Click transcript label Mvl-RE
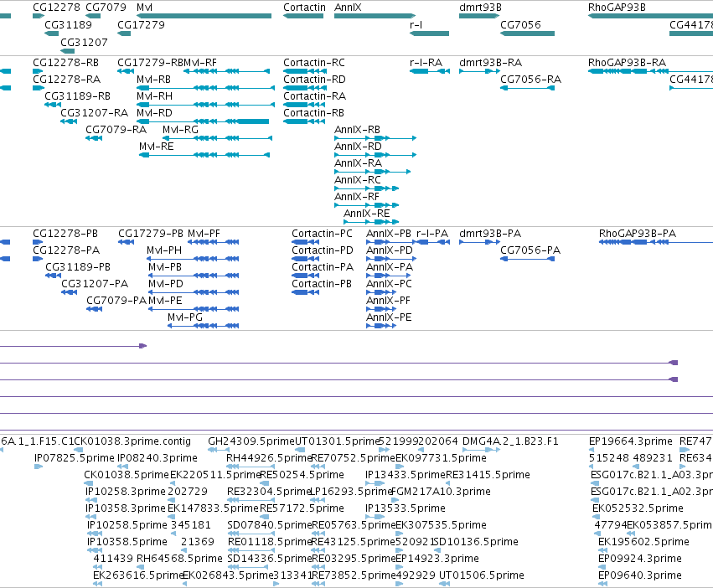Image resolution: width=713 pixels, height=588 pixels. click(157, 147)
